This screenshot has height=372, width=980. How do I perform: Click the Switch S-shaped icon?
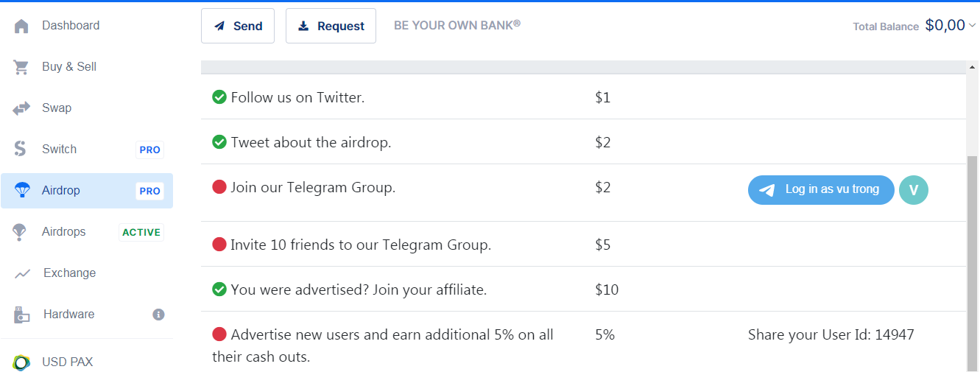21,149
